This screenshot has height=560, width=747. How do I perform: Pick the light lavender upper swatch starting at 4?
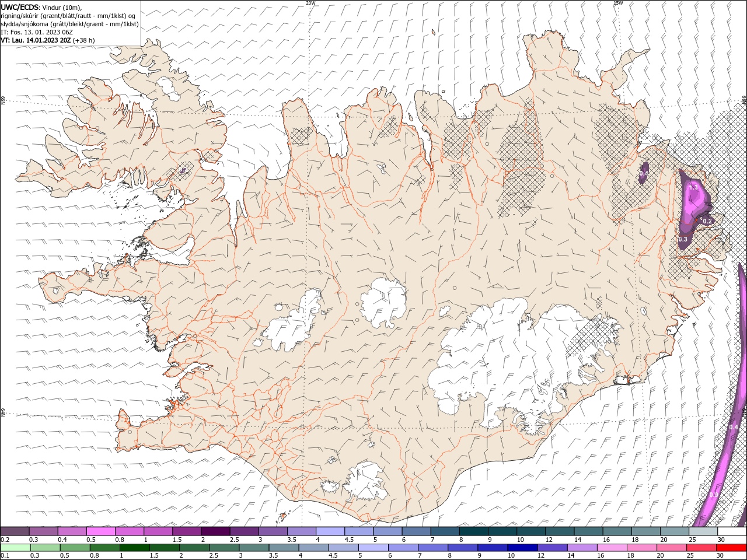pos(330,531)
